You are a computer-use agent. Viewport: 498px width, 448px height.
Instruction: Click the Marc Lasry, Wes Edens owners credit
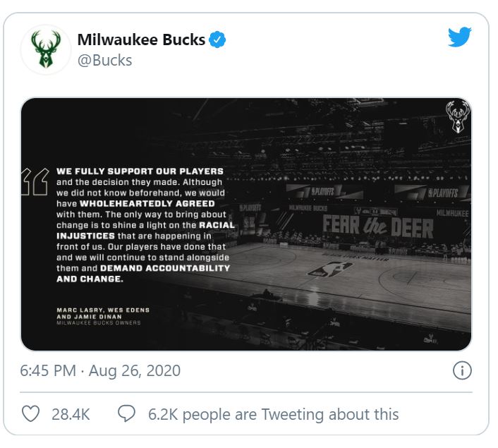click(103, 313)
